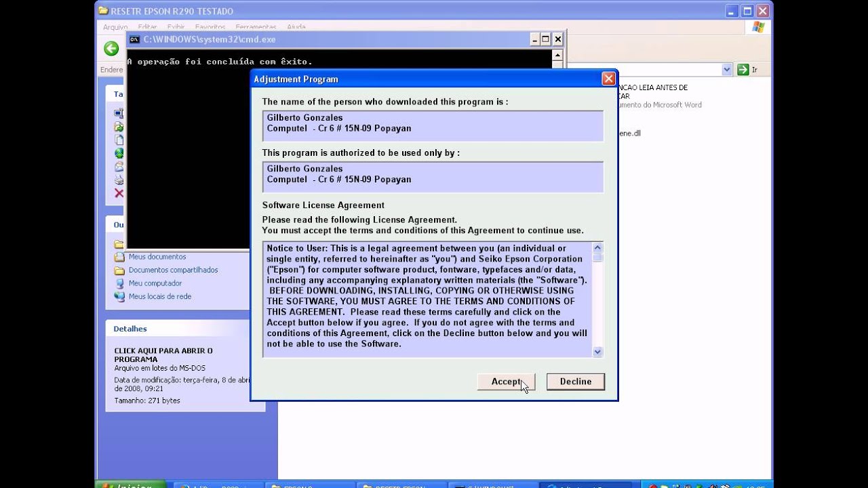Open the Ajuda menu in Explorer

(296, 27)
